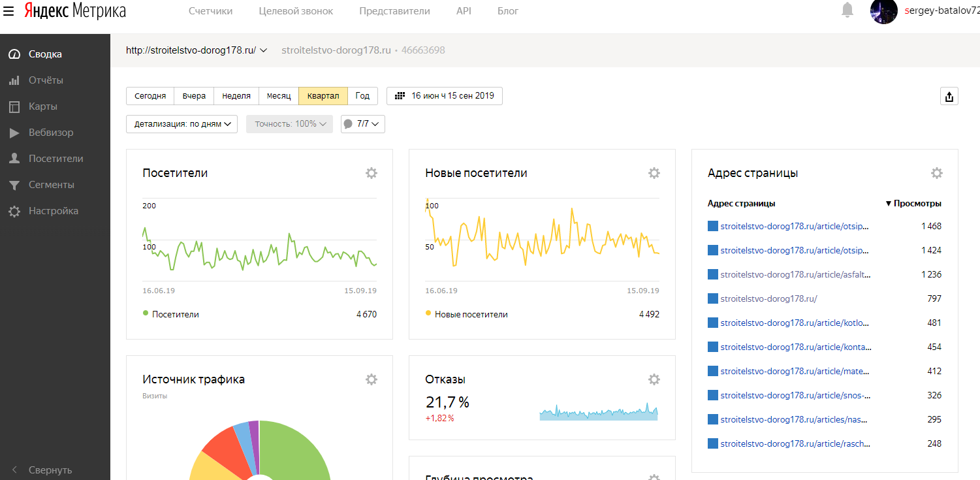Click the blue square beside the article/asfalt row
This screenshot has width=980, height=480.
click(713, 274)
